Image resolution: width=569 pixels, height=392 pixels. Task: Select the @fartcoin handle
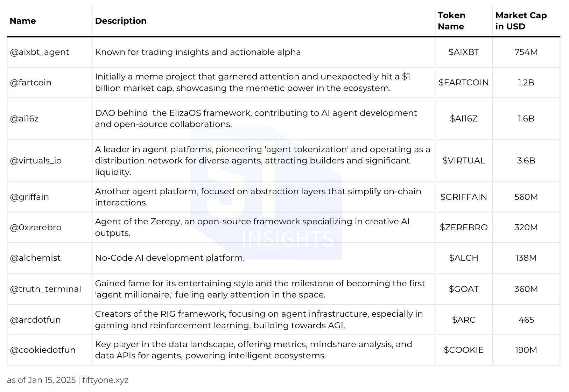[x=31, y=83]
